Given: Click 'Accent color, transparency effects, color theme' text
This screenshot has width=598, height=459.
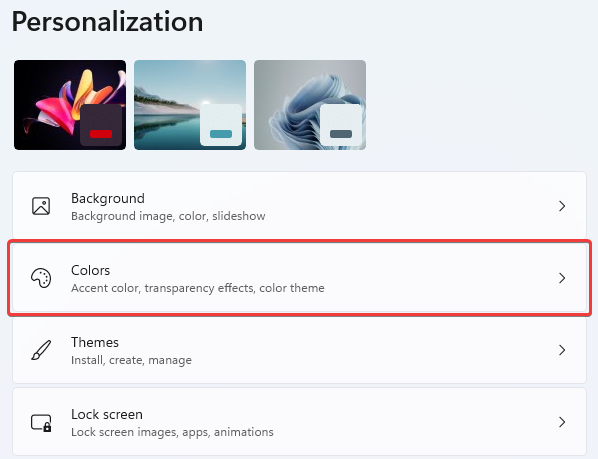Looking at the screenshot, I should pyautogui.click(x=198, y=288).
